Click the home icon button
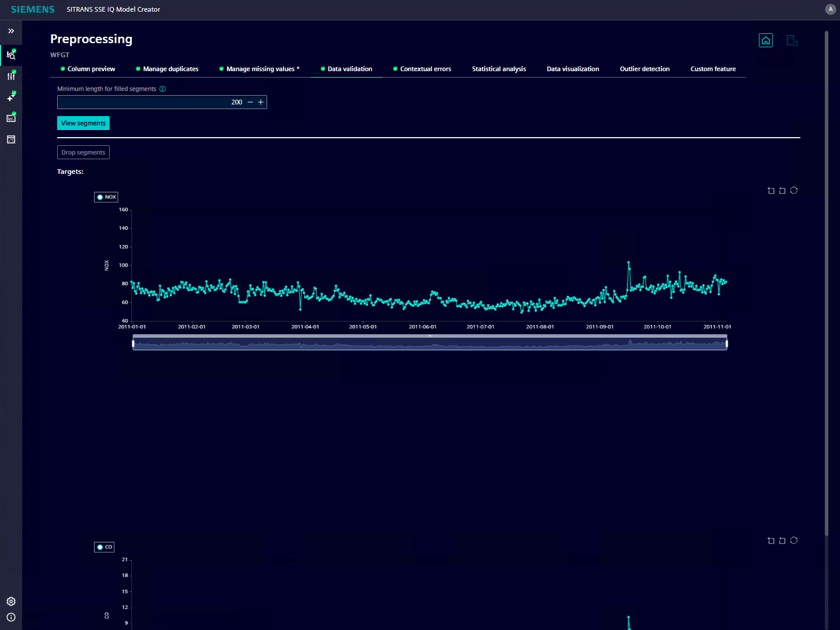 point(766,40)
